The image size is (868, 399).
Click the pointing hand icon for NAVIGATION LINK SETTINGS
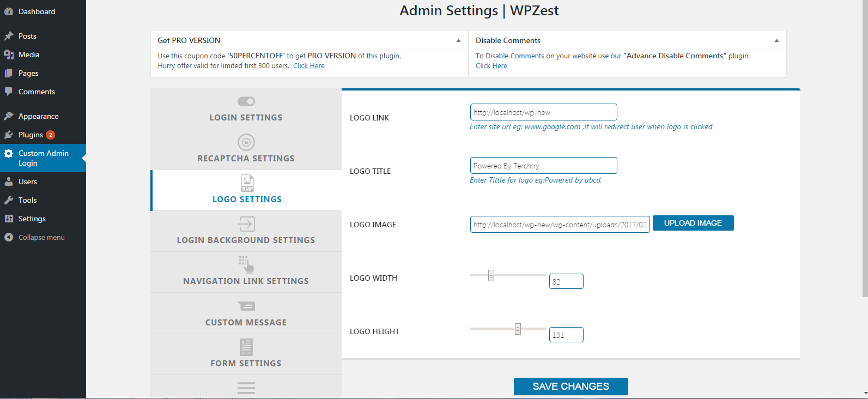coord(246,265)
